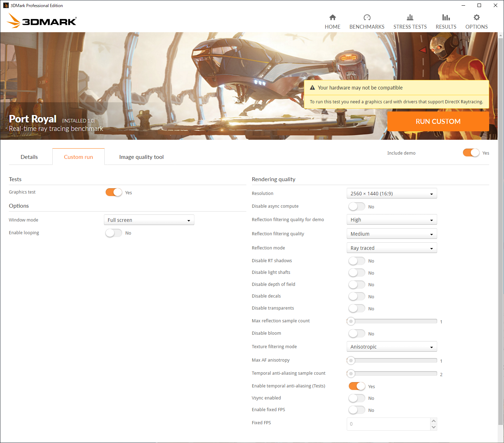Open Reflection filtering quality for demo dropdown
Viewport: 504px width, 443px height.
(x=392, y=219)
